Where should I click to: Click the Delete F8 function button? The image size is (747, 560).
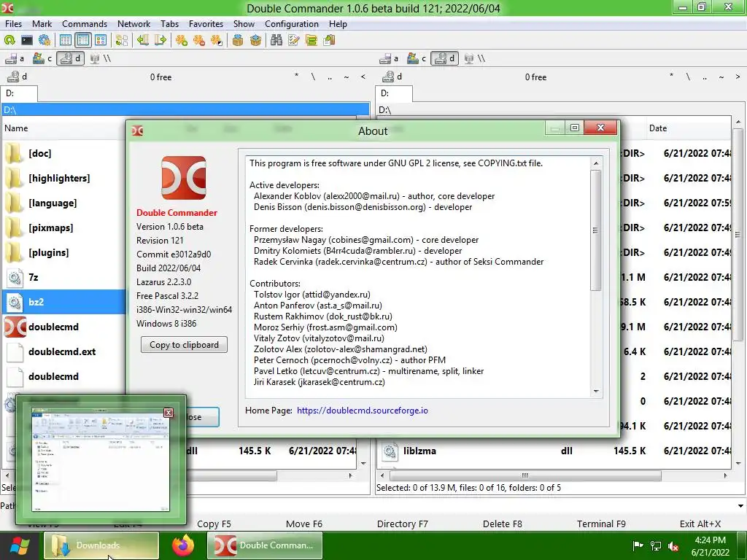(502, 524)
